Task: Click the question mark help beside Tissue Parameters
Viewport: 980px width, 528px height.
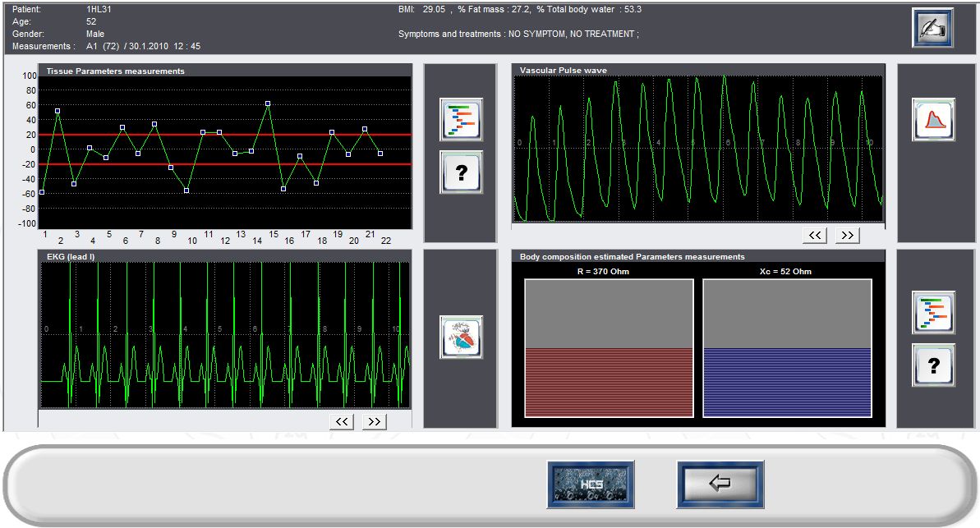Action: (x=461, y=172)
